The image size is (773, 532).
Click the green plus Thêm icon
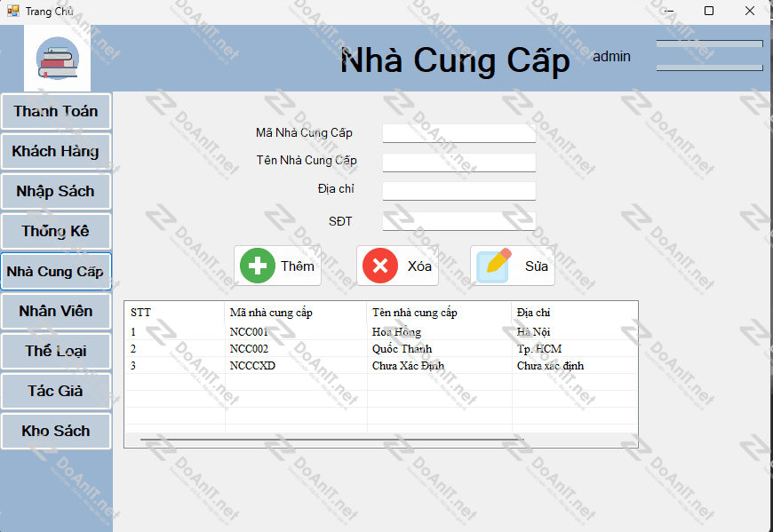pyautogui.click(x=258, y=266)
